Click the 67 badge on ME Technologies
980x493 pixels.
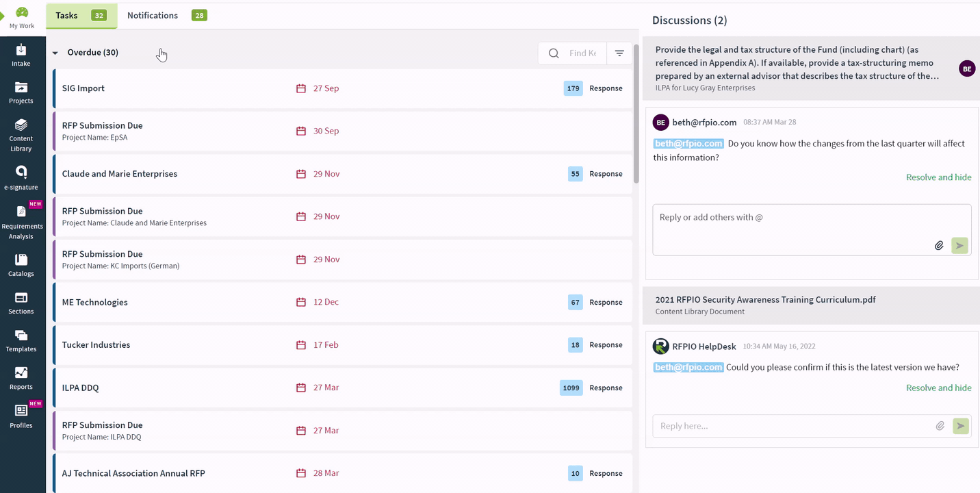click(x=576, y=302)
